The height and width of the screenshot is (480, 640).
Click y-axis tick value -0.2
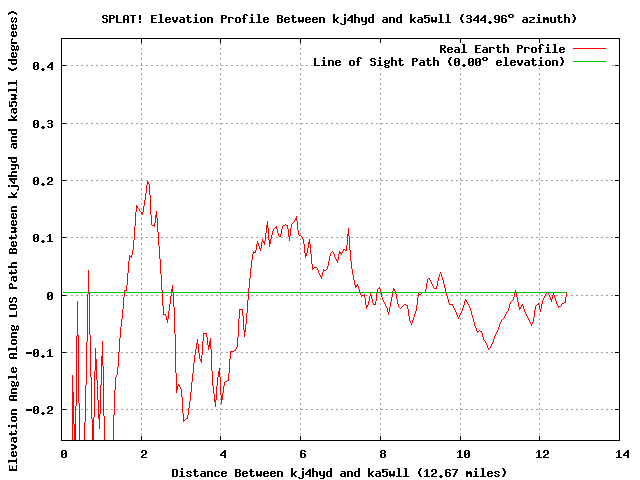40,410
